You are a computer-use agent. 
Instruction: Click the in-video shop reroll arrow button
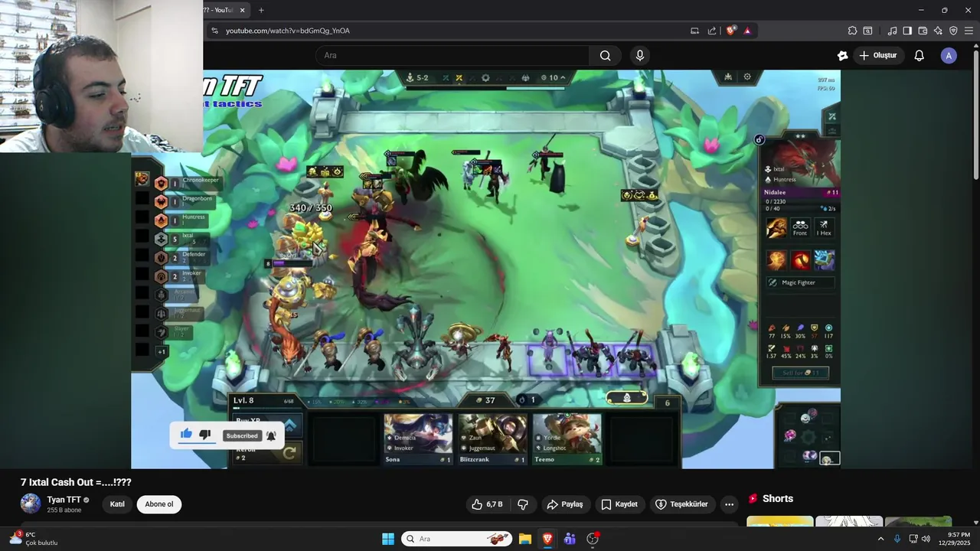tap(289, 453)
